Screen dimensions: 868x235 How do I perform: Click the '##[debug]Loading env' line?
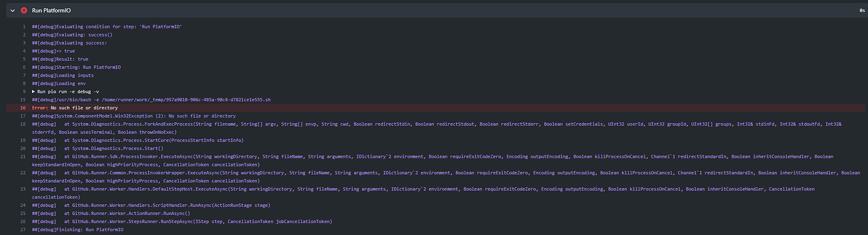point(58,83)
